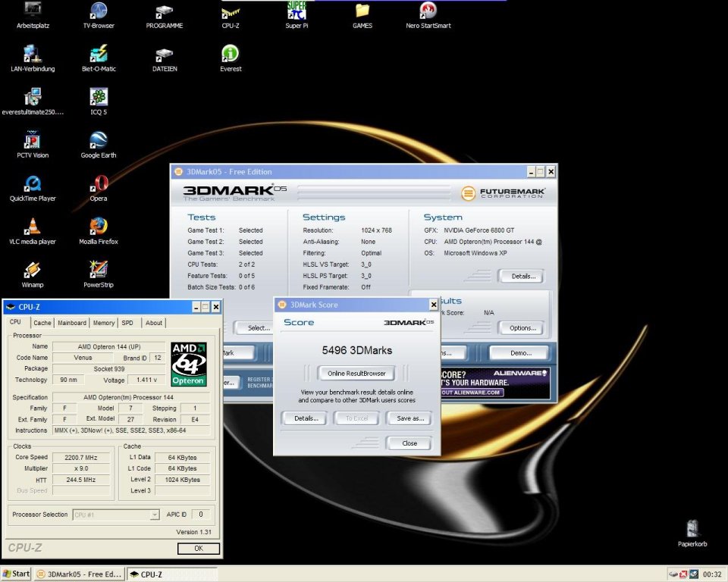Image resolution: width=728 pixels, height=582 pixels.
Task: Launch the Mozilla Firefox icon
Action: tap(99, 227)
